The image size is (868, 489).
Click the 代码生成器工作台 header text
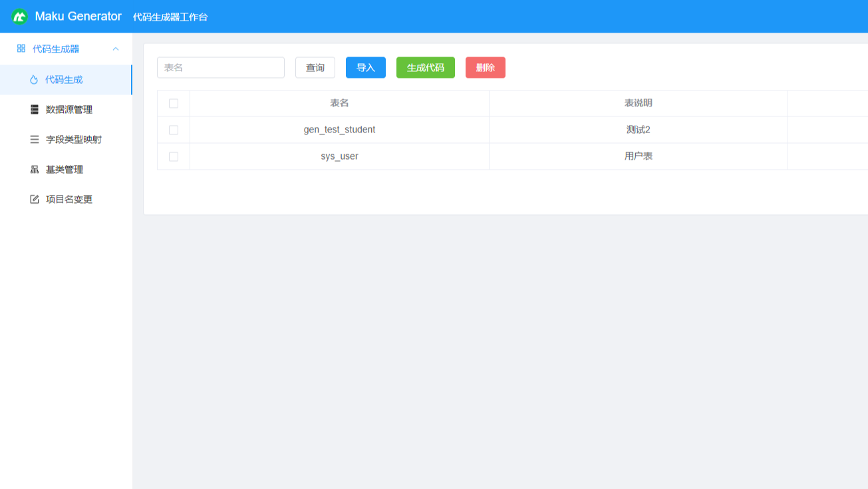coord(170,17)
